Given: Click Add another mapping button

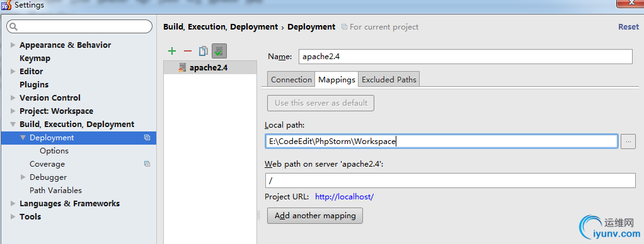Looking at the screenshot, I should click(315, 215).
